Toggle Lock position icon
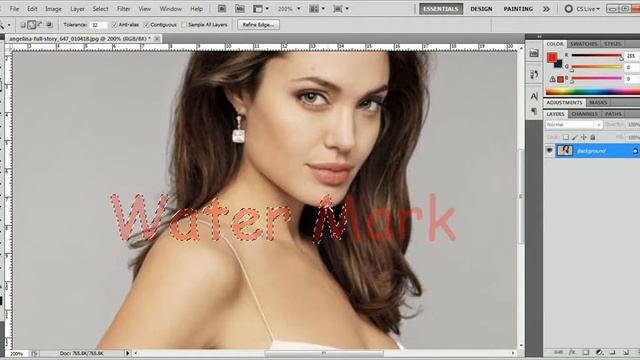Screen dimensions: 640x360 [x=584, y=138]
